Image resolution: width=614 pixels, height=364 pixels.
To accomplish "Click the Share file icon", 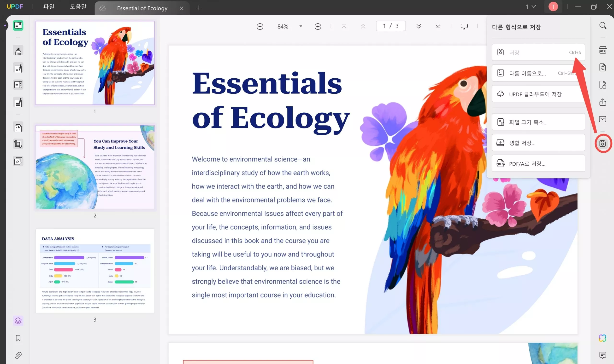I will pyautogui.click(x=603, y=102).
